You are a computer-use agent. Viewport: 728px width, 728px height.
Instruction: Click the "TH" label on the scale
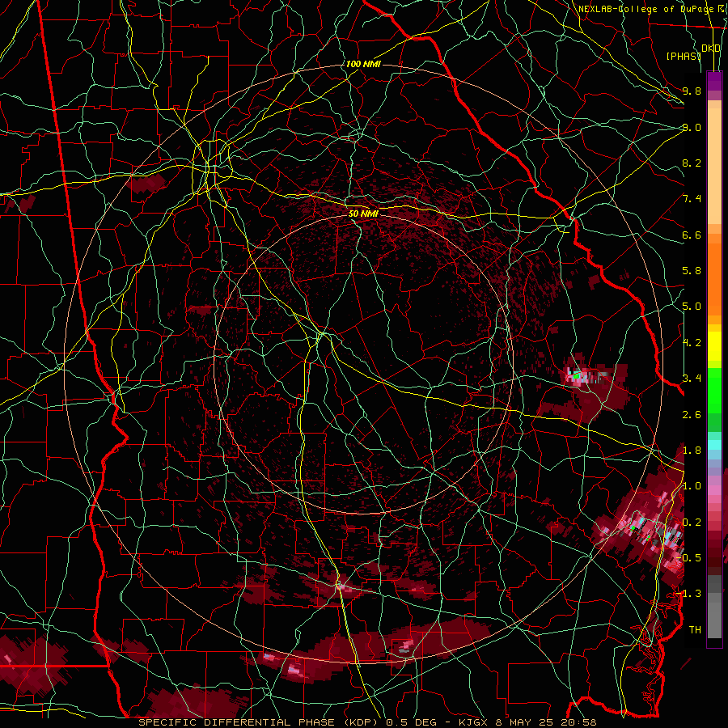695,630
